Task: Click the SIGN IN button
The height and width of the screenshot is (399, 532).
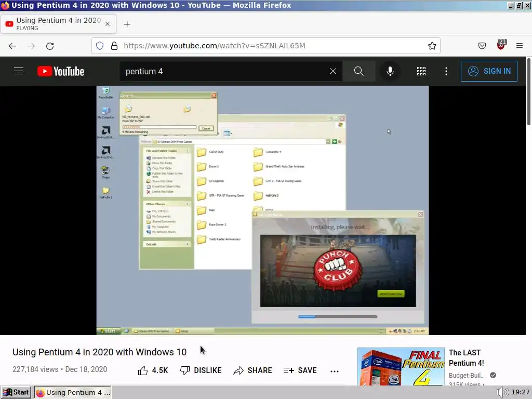Action: (x=489, y=71)
